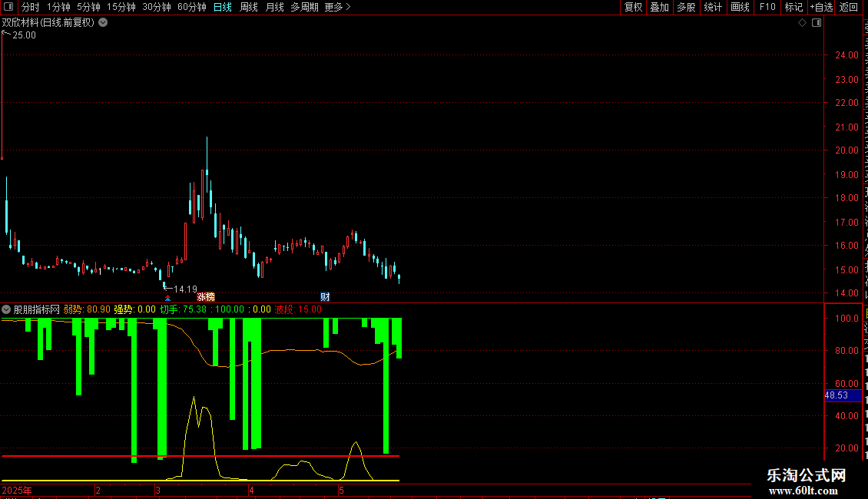Click the 波段: 15.00 indicator value
The image size is (868, 499).
coord(298,309)
